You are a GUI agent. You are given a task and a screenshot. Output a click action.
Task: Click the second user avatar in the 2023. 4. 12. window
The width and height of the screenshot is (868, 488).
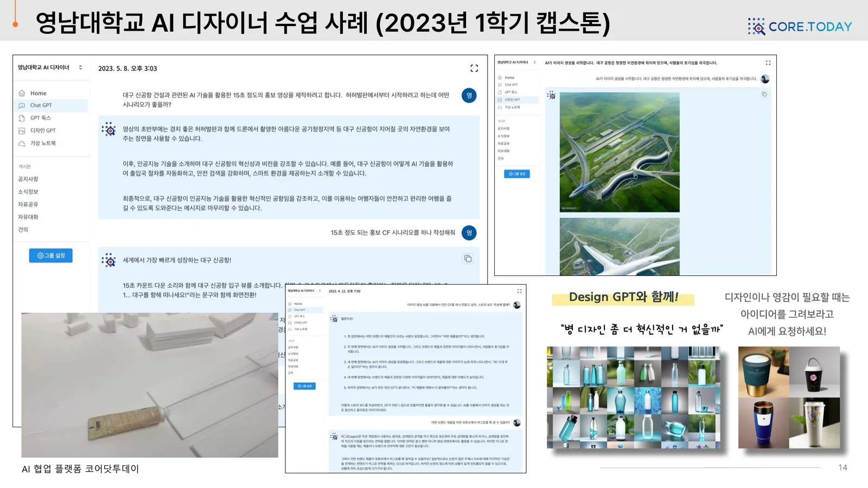pos(517,422)
